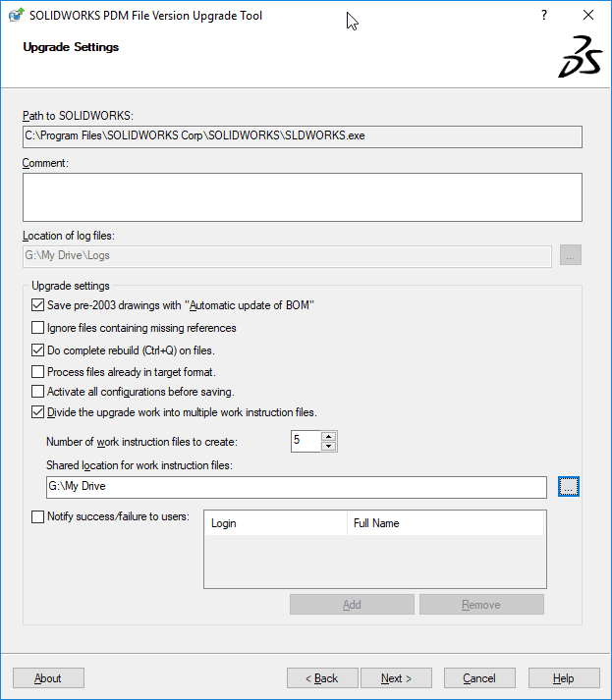Check Activate all configurations before saving
Viewport: 612px width, 700px height.
click(38, 392)
